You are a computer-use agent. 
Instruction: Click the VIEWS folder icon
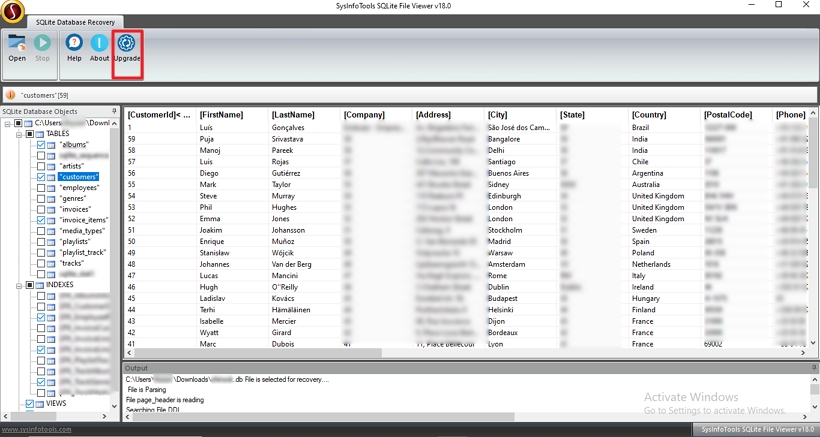pos(40,404)
